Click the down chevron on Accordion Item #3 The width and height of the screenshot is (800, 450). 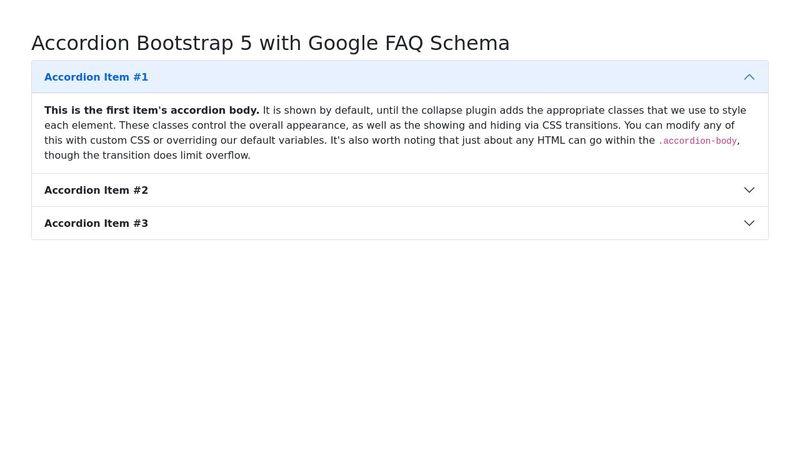point(749,223)
